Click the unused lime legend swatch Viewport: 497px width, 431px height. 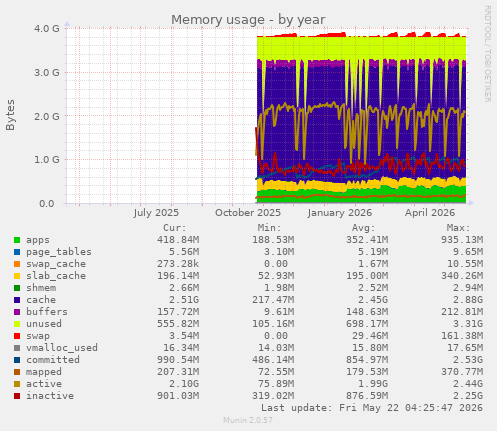click(17, 324)
